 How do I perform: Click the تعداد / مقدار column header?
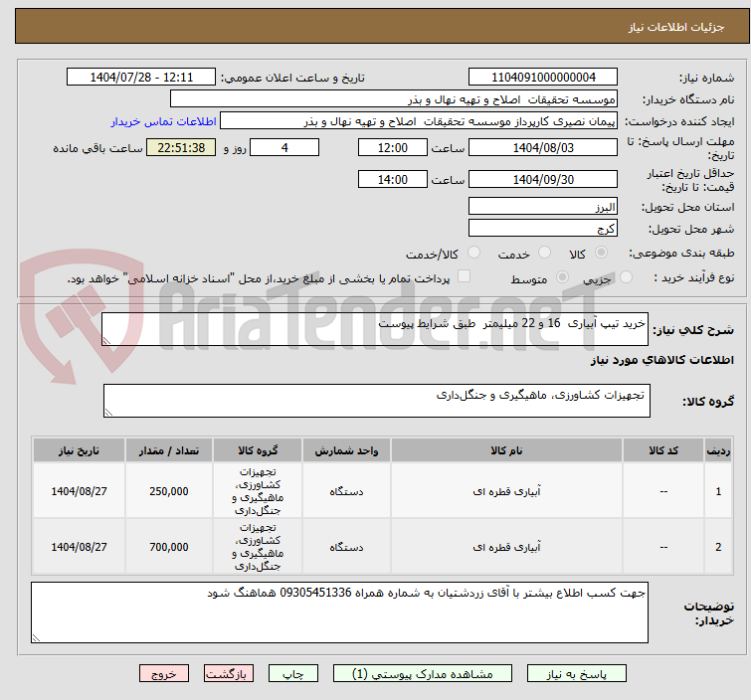coord(168,450)
